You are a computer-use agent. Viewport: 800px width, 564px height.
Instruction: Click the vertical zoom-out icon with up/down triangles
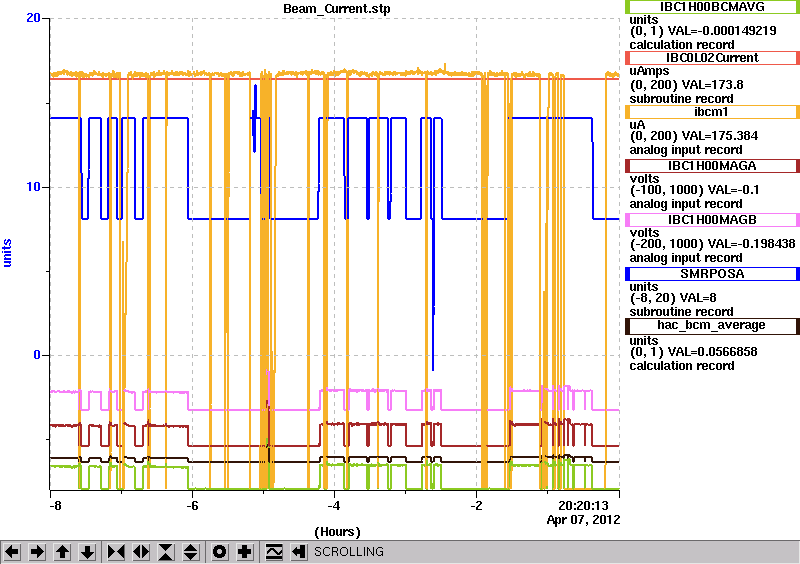(191, 552)
